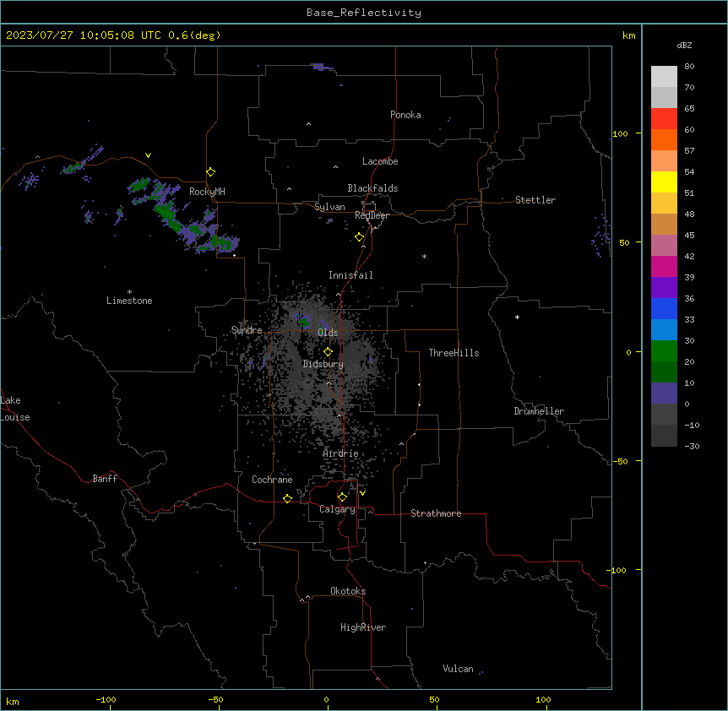728x711 pixels.
Task: Click the asterisk marker above Limestone label
Action: pyautogui.click(x=129, y=292)
